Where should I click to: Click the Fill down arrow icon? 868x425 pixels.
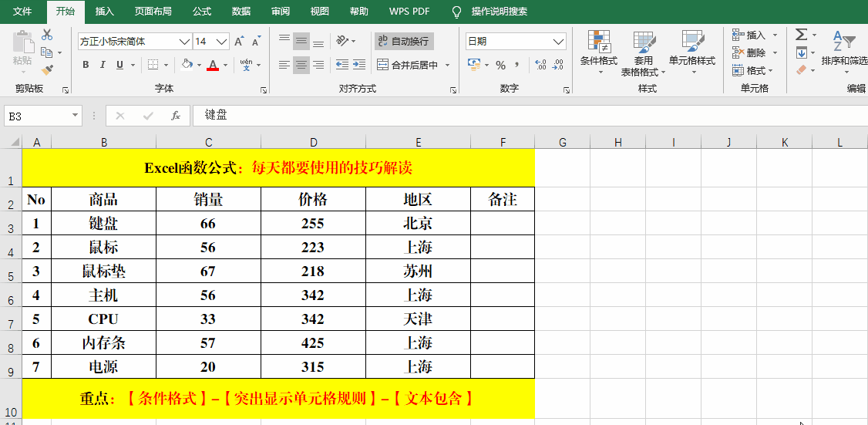(x=801, y=53)
